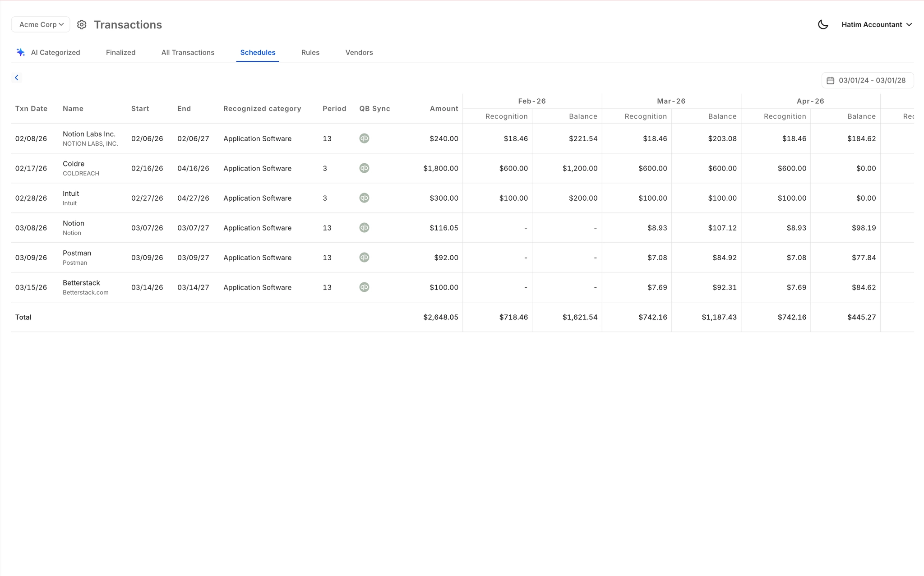Screen dimensions: 924x576
Task: Click QB sync icon for Notion Labs Inc.
Action: 364,138
